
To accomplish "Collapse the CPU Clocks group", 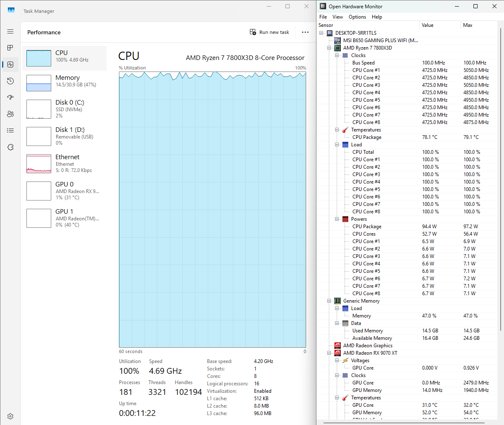I will [337, 55].
